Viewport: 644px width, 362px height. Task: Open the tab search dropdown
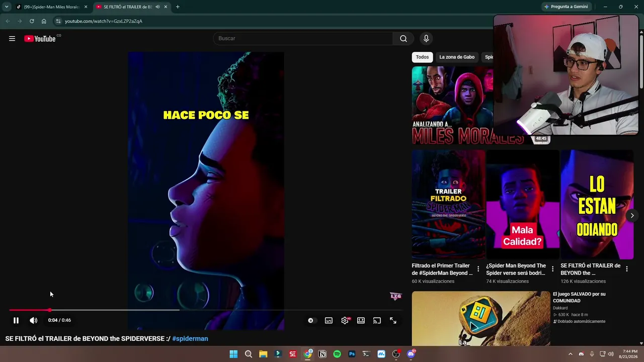pyautogui.click(x=7, y=7)
